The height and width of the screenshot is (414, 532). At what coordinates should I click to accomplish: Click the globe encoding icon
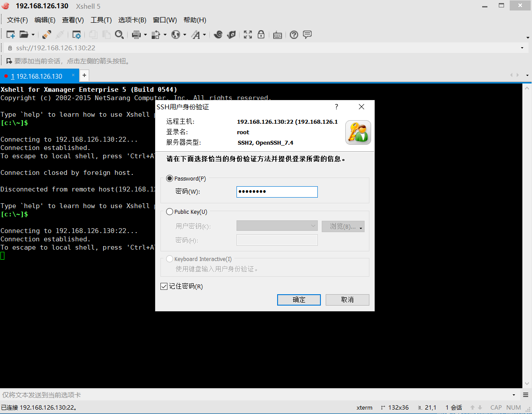(176, 35)
